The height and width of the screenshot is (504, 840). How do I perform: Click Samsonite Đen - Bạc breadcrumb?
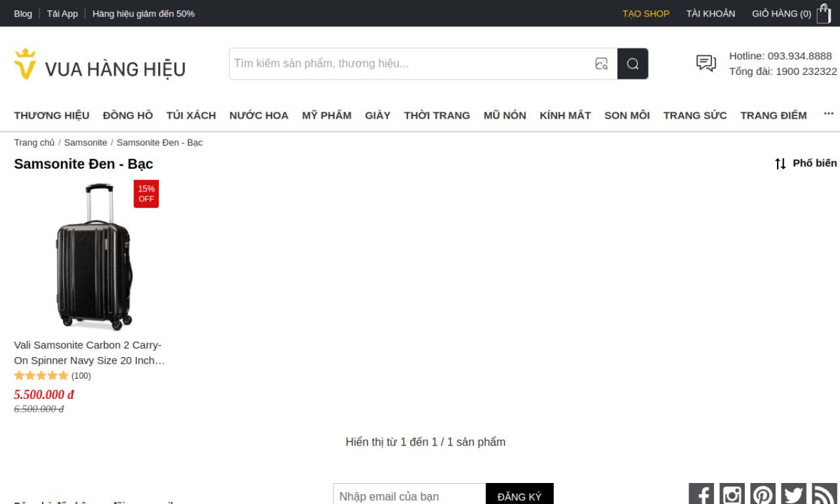click(x=159, y=142)
